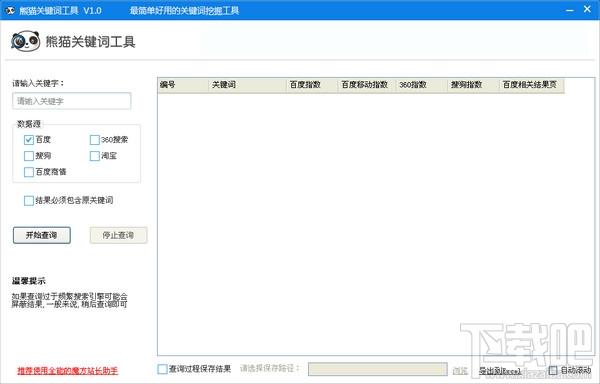This screenshot has width=600, height=384.
Task: Click the save path text field
Action: pos(378,369)
